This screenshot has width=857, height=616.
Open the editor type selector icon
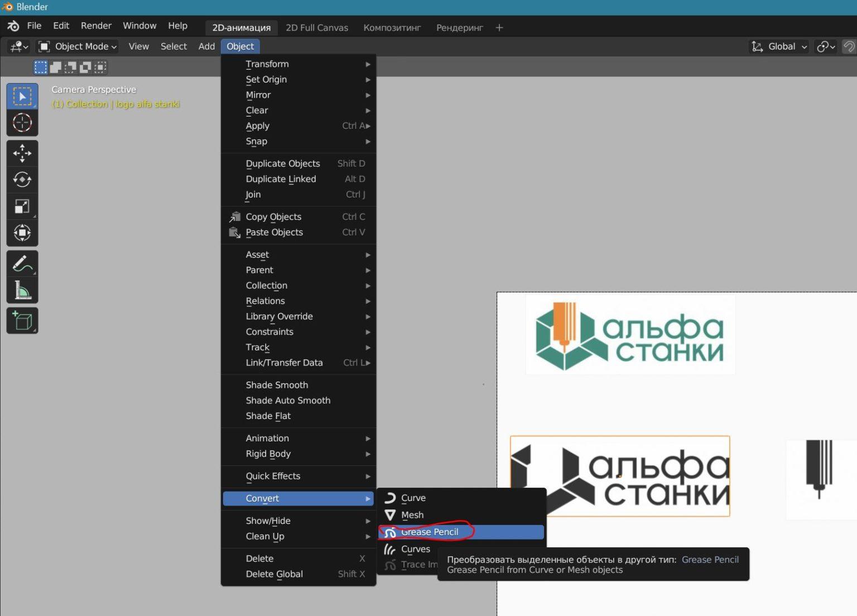tap(19, 46)
